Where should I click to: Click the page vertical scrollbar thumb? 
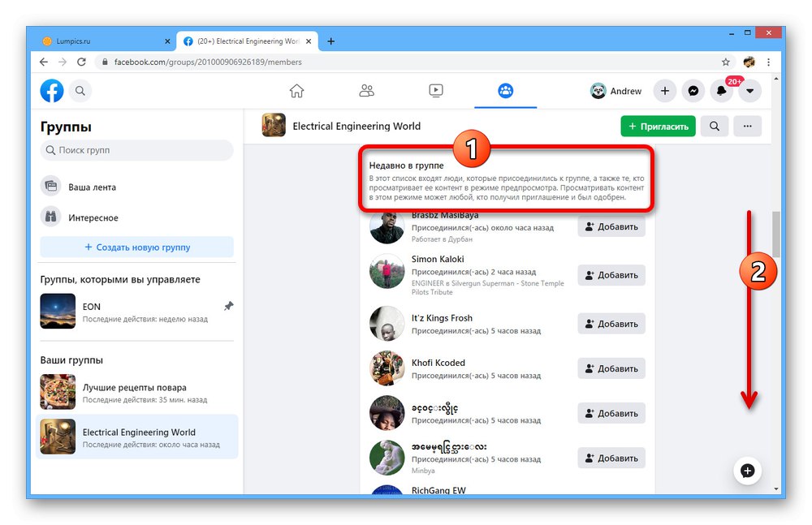click(x=775, y=234)
